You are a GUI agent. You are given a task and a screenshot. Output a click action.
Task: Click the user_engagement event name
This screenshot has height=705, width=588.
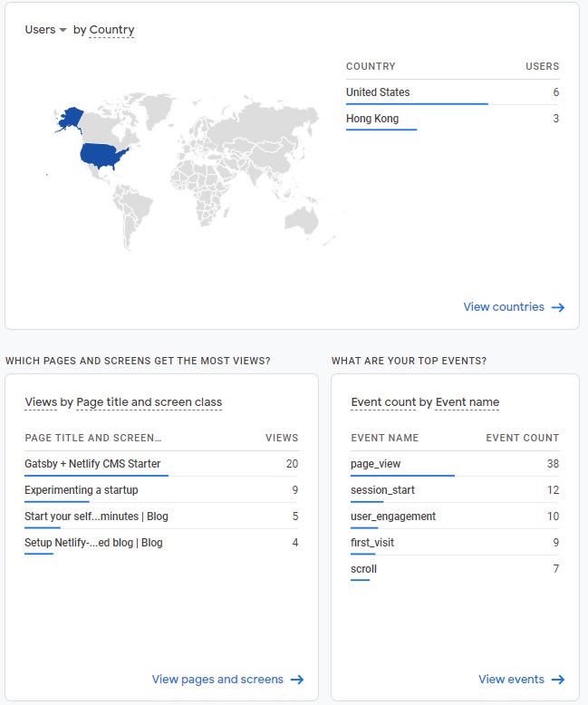point(393,517)
